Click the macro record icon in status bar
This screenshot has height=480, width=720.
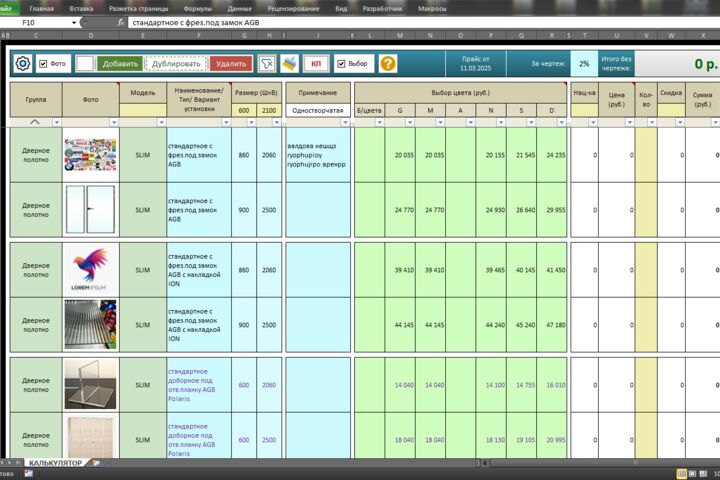(28, 473)
